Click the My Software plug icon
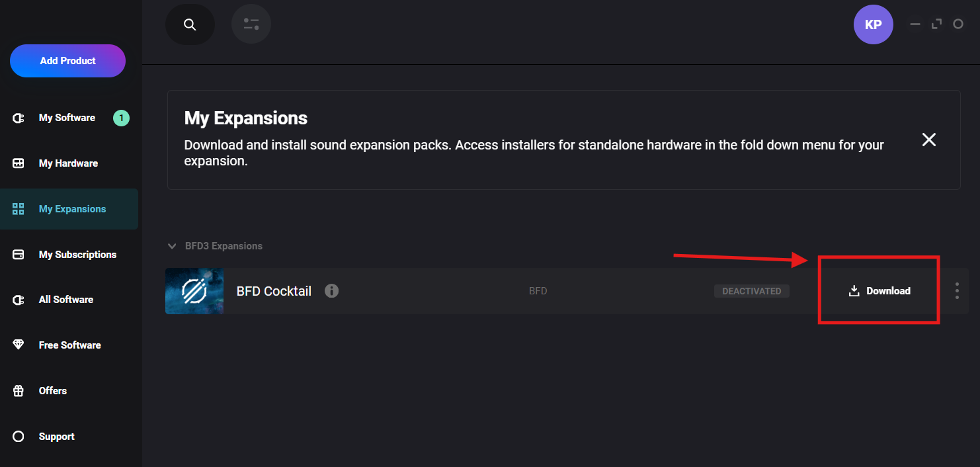The width and height of the screenshot is (980, 467). tap(19, 118)
